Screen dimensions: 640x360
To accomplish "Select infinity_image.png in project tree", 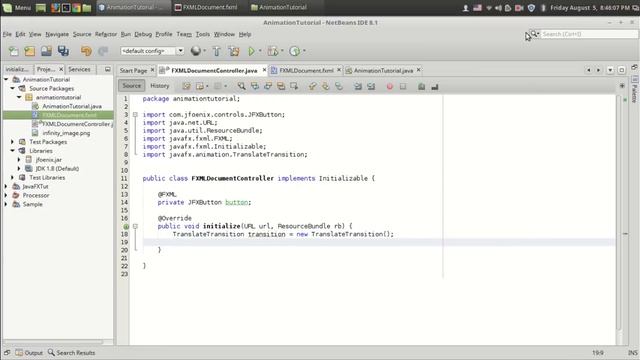I will pyautogui.click(x=66, y=133).
